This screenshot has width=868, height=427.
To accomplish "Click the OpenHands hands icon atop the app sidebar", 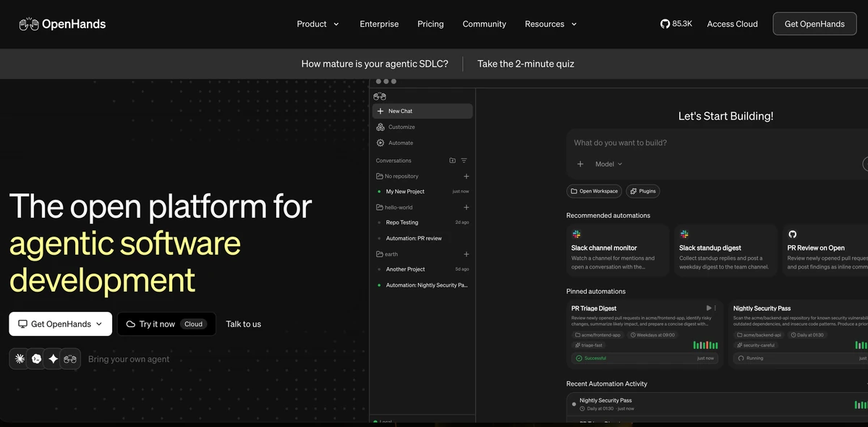I will (x=380, y=96).
